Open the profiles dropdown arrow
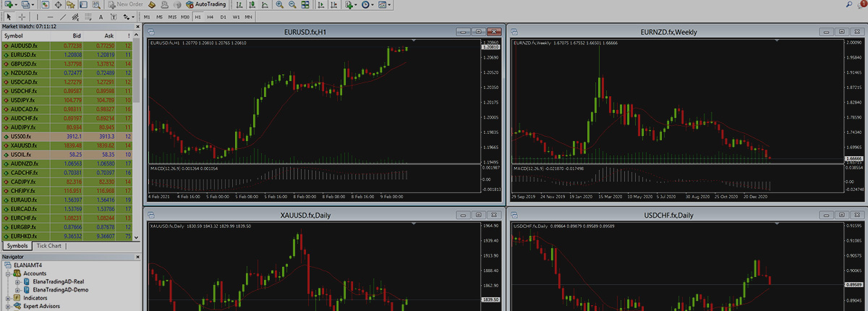The width and height of the screenshot is (868, 311). pyautogui.click(x=33, y=4)
